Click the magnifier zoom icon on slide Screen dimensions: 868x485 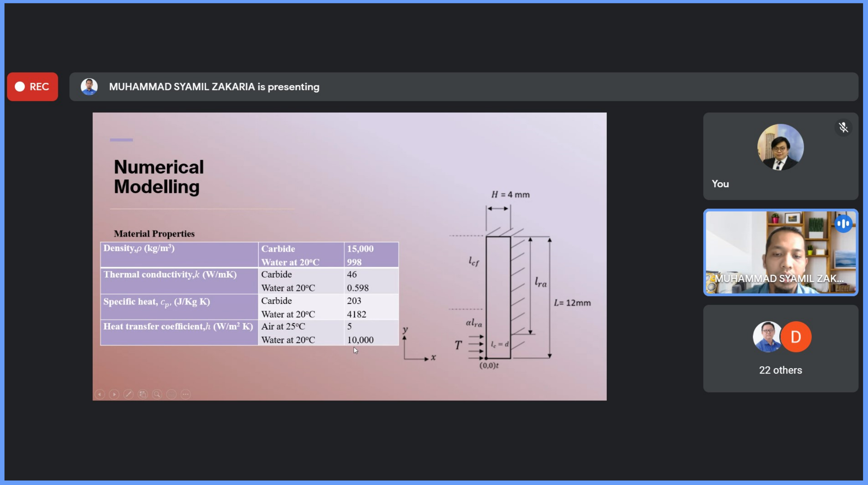(157, 394)
